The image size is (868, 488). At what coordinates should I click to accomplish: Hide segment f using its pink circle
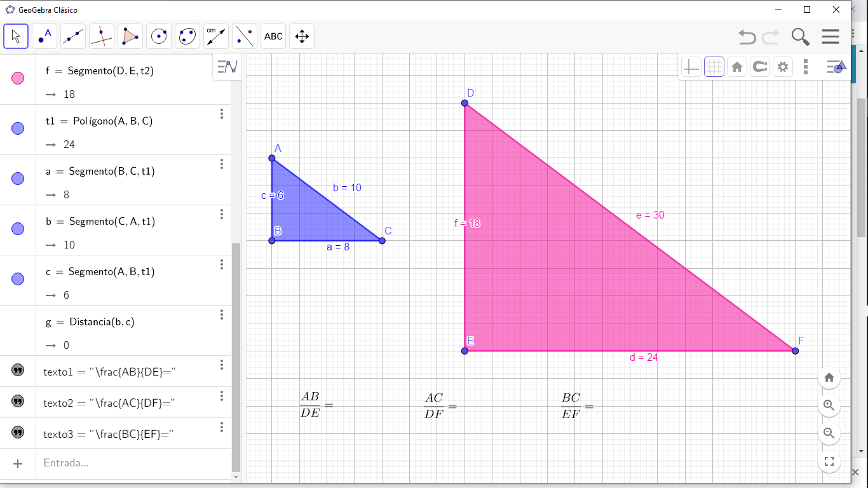point(18,78)
